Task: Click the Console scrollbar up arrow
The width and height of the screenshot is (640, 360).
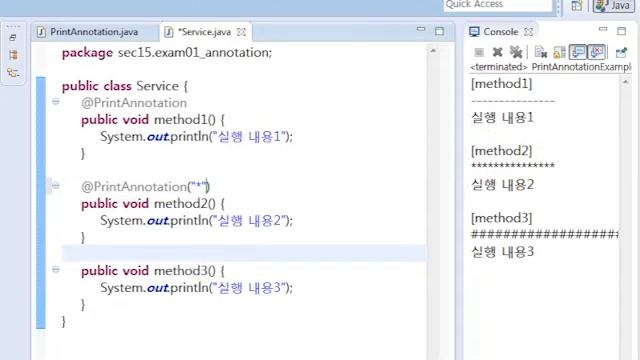Action: click(x=625, y=82)
